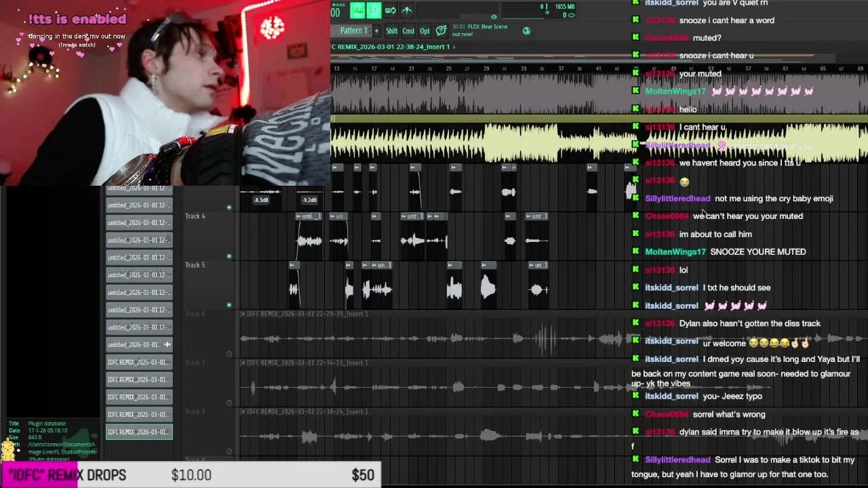Click the -8.3dB clip gain label
The width and height of the screenshot is (868, 488).
tap(261, 200)
